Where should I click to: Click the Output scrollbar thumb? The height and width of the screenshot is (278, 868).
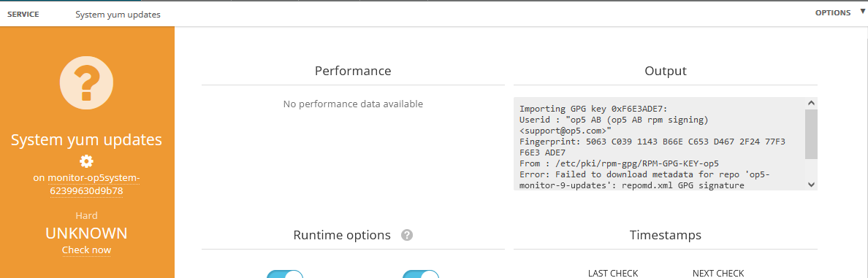click(x=811, y=134)
